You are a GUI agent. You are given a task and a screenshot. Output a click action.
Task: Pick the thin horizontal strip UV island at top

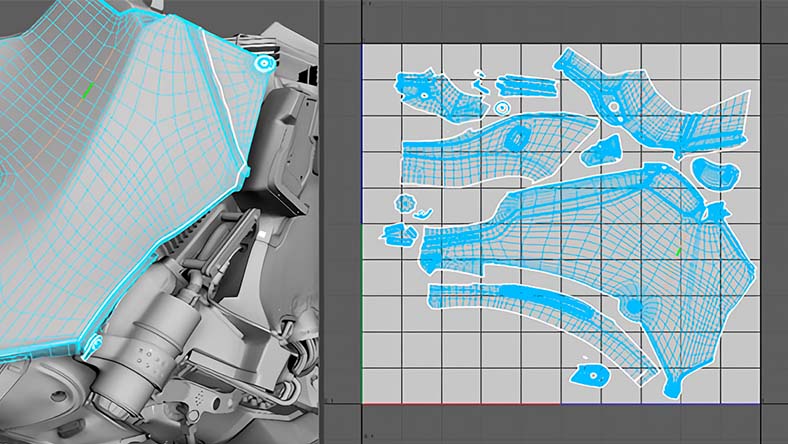pyautogui.click(x=526, y=86)
